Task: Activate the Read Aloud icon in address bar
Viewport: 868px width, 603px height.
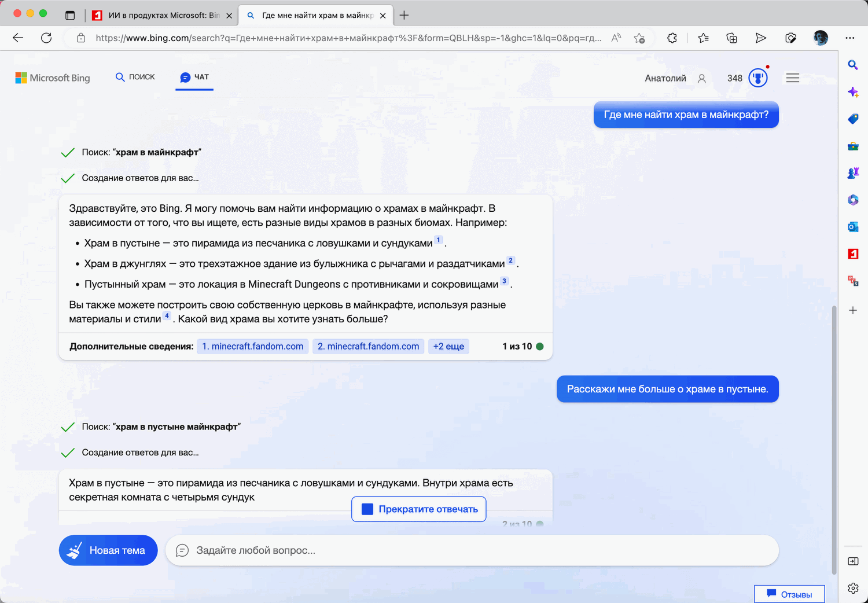Action: 616,38
